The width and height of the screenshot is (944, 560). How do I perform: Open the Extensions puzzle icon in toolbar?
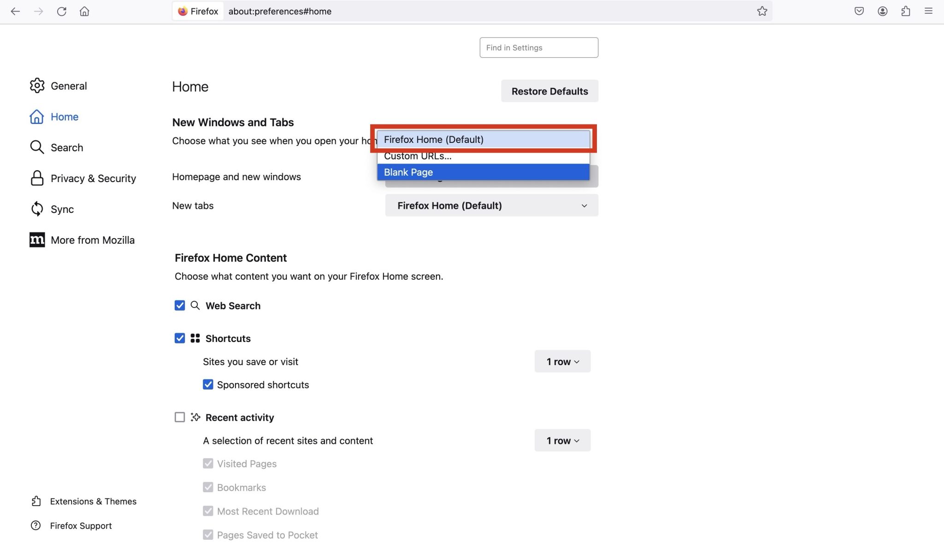905,11
